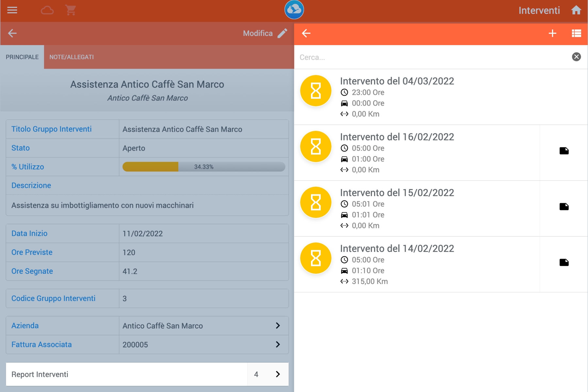Open note icon on 15/02/2022 intervento
This screenshot has height=392, width=588.
(564, 206)
